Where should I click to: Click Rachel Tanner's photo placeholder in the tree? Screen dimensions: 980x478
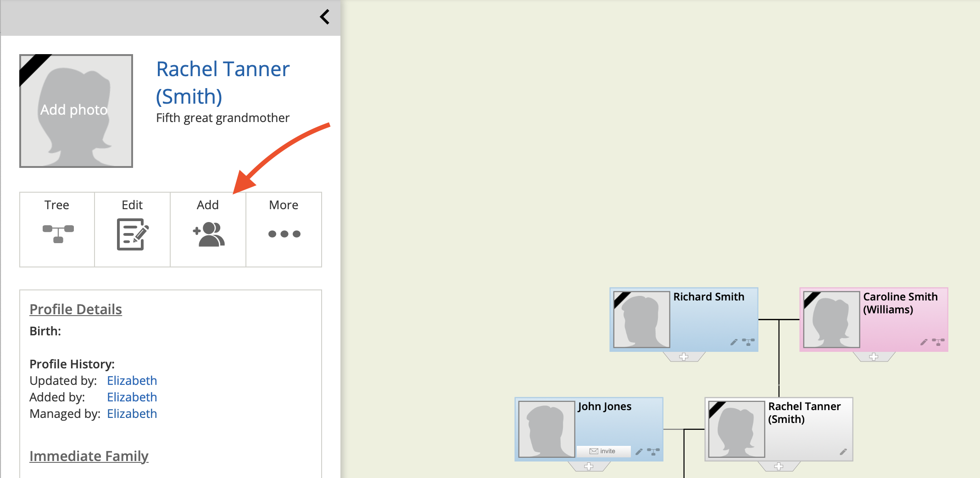pyautogui.click(x=737, y=429)
